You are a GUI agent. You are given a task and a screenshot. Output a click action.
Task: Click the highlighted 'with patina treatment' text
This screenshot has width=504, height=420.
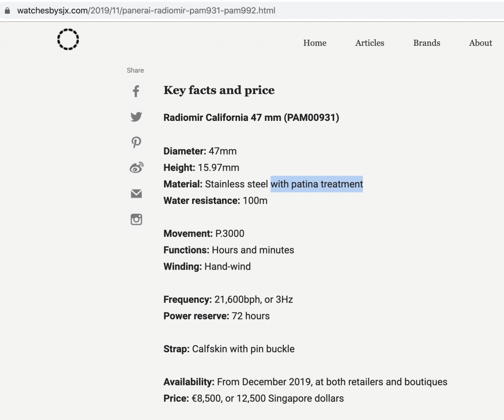(317, 184)
